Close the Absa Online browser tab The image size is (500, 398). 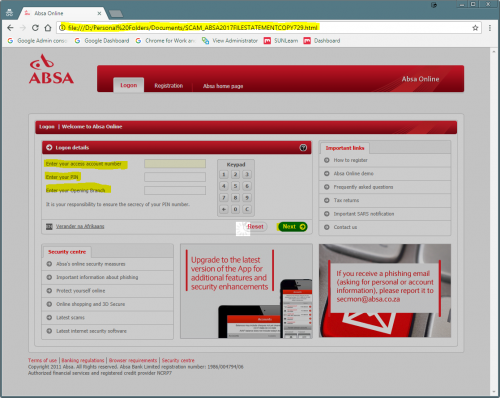(99, 13)
